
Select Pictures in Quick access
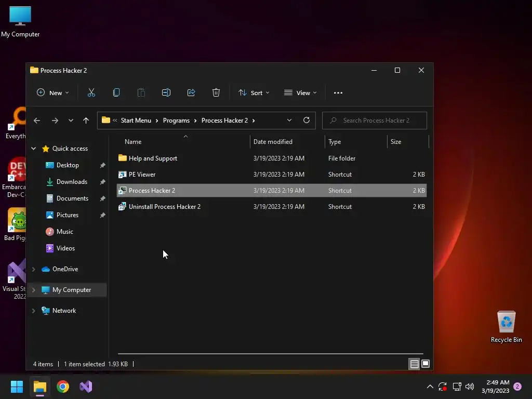pyautogui.click(x=67, y=215)
